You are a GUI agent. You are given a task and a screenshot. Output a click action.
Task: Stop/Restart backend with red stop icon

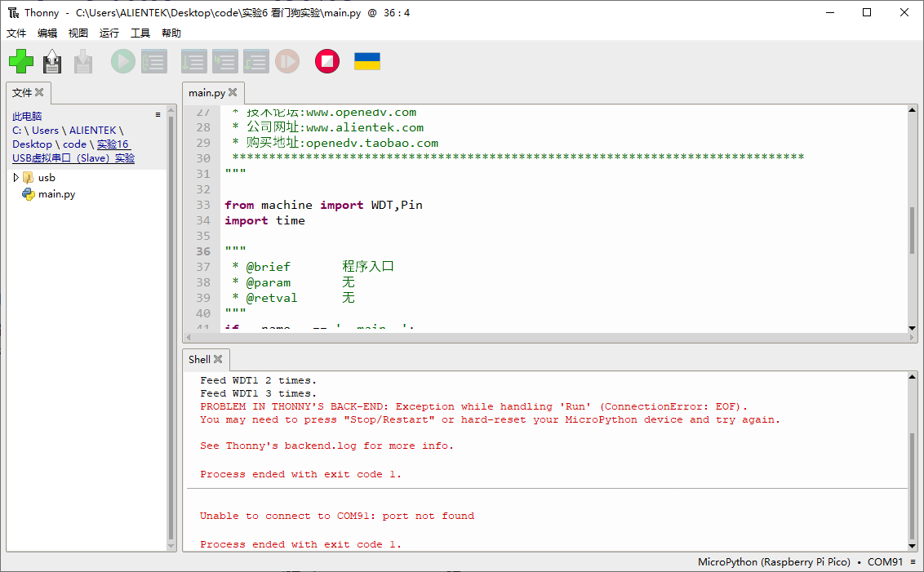[x=327, y=61]
